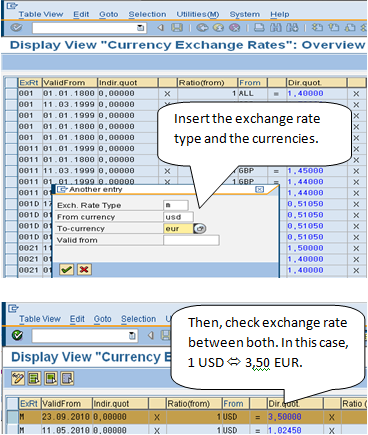Click the To-currency field containing eur

[x=178, y=229]
